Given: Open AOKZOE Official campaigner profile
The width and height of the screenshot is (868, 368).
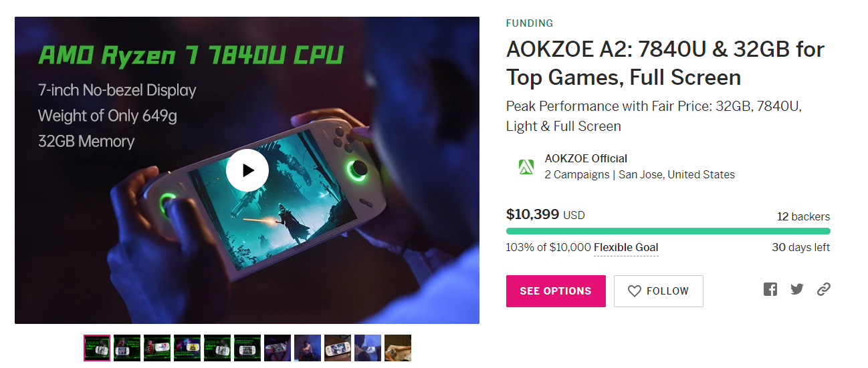Looking at the screenshot, I should click(586, 159).
